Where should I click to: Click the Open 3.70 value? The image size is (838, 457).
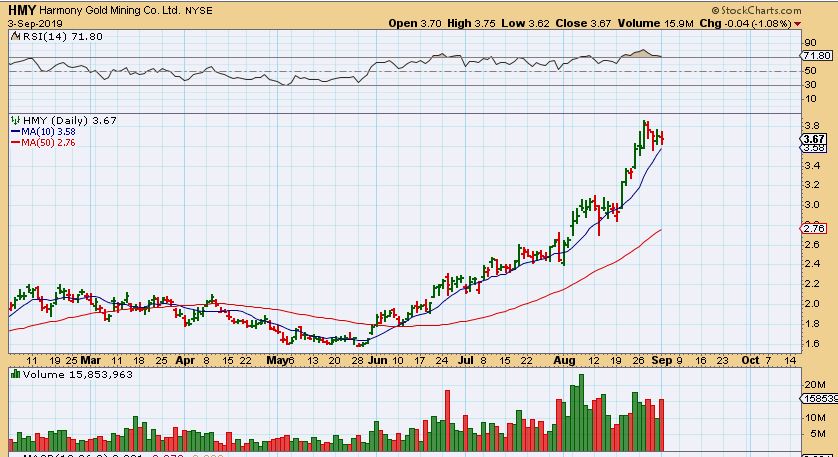click(x=415, y=24)
